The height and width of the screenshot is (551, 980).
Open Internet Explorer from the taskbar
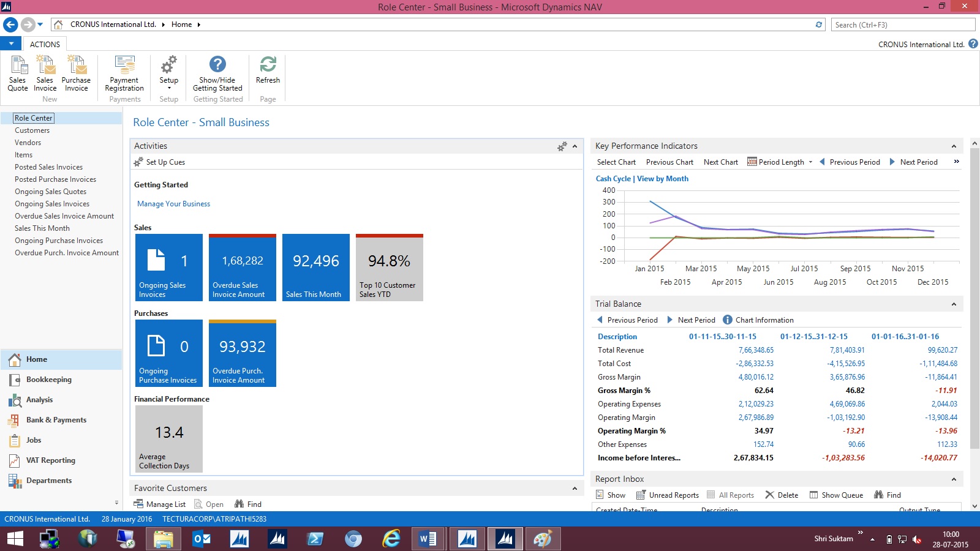(x=391, y=539)
